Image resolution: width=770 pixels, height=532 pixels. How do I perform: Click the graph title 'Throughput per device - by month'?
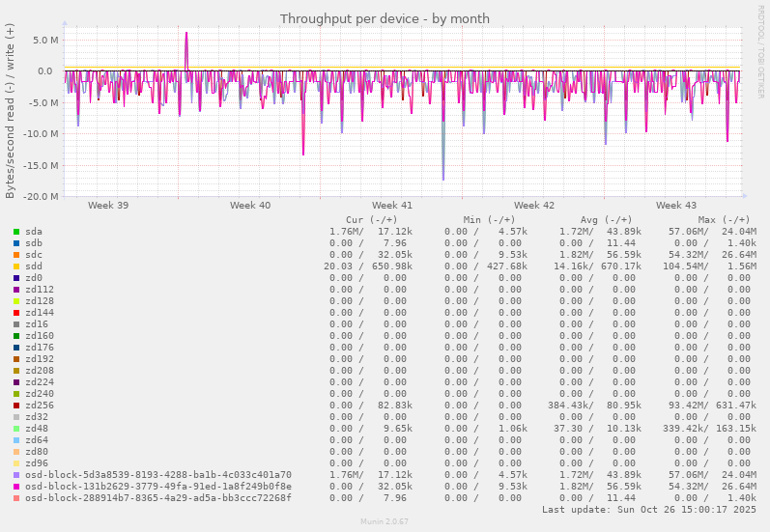tap(385, 18)
